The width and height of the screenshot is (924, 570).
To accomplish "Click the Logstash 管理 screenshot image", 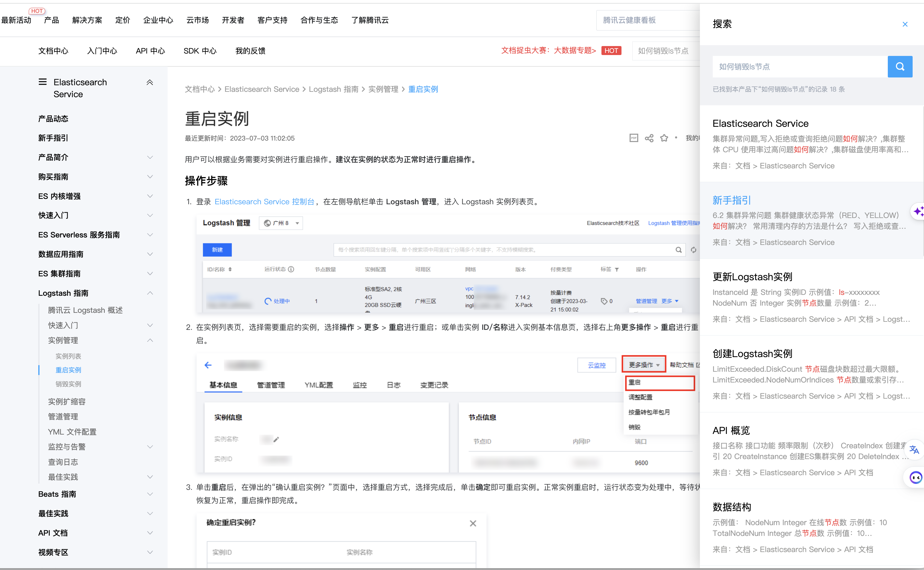I will [x=448, y=264].
